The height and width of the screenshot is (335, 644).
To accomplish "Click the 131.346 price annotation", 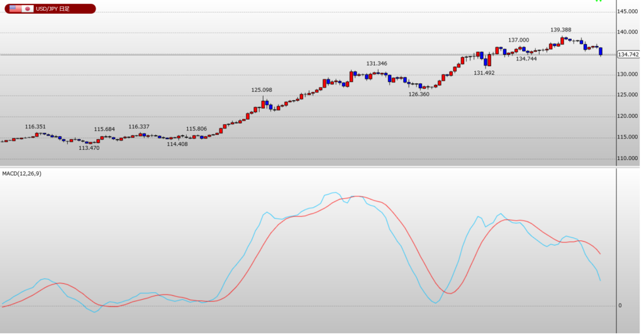I will [x=377, y=64].
